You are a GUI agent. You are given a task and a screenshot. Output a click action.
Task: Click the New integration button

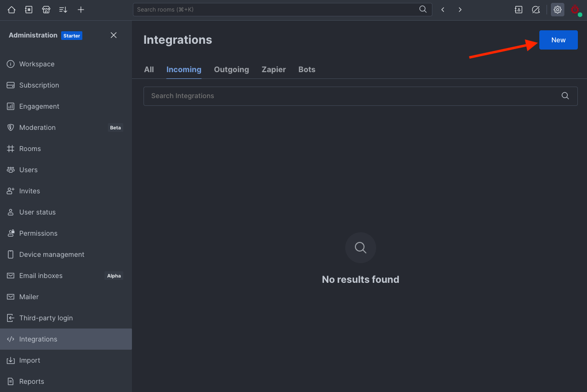(558, 40)
